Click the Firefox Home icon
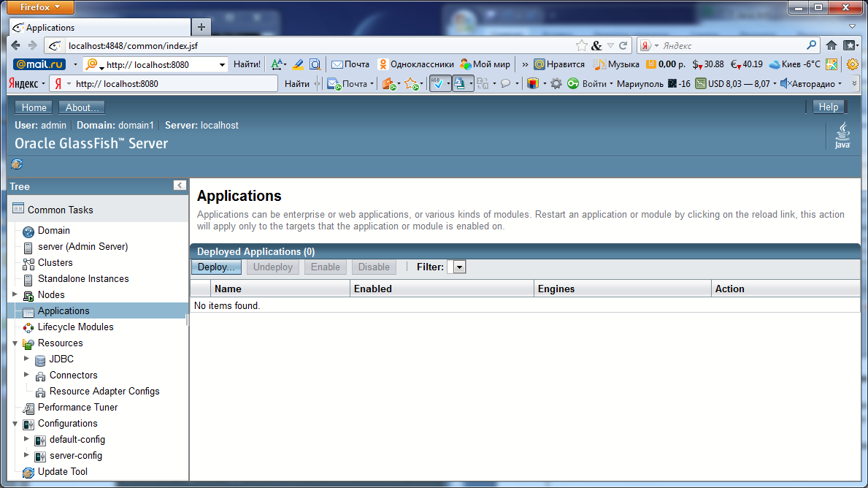This screenshot has height=488, width=868. pos(831,45)
